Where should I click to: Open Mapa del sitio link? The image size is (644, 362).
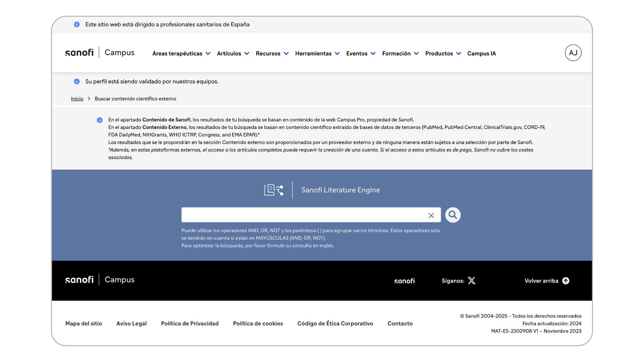[84, 323]
